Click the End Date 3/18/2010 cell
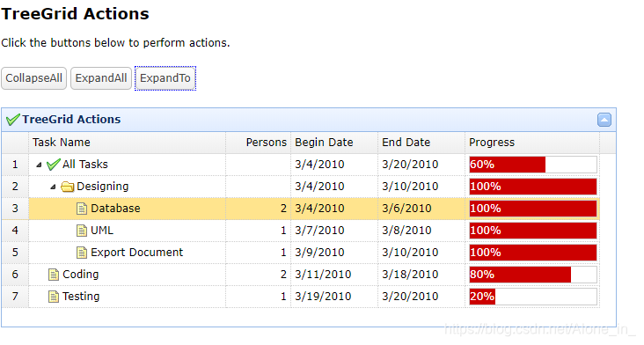This screenshot has height=345, width=644. point(421,275)
